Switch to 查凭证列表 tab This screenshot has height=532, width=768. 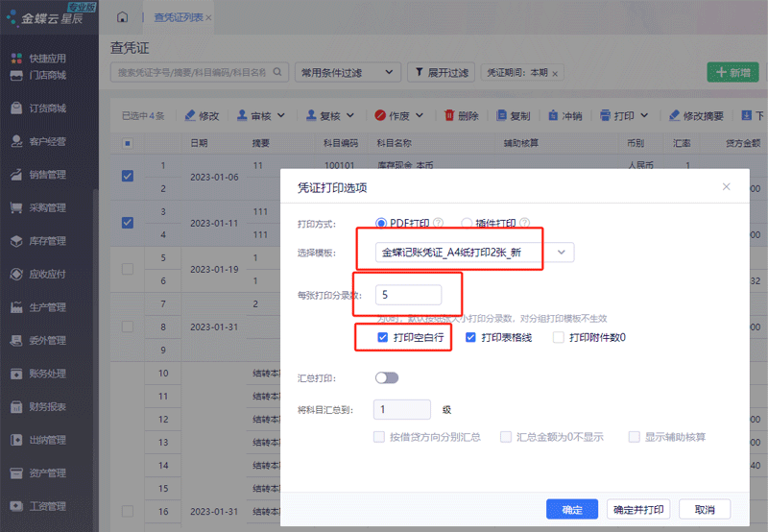[179, 17]
